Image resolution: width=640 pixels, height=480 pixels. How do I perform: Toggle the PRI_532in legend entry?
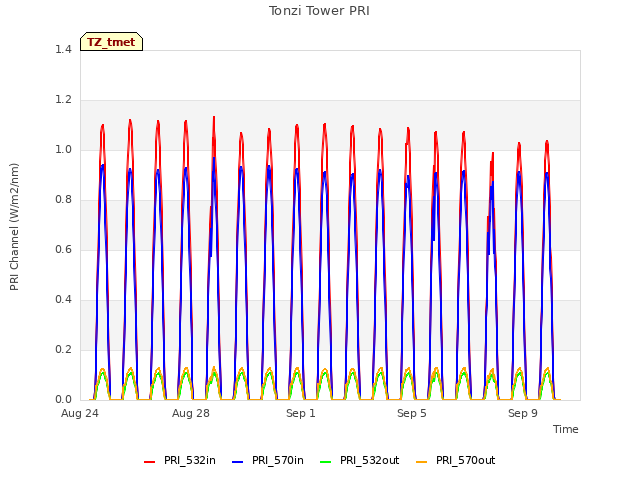pyautogui.click(x=180, y=461)
